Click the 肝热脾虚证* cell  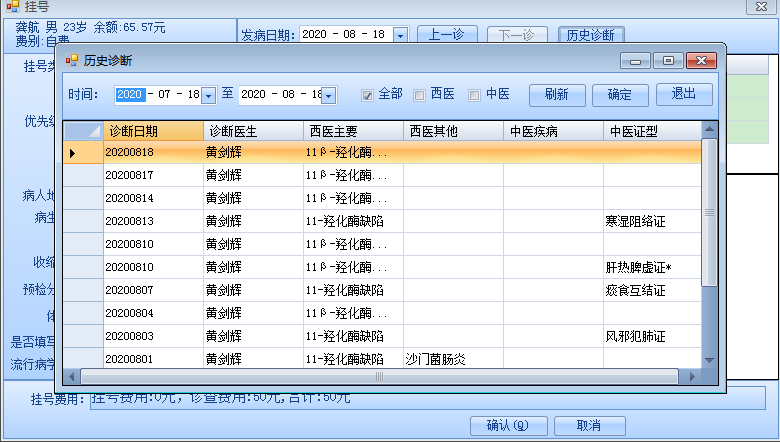click(652, 267)
